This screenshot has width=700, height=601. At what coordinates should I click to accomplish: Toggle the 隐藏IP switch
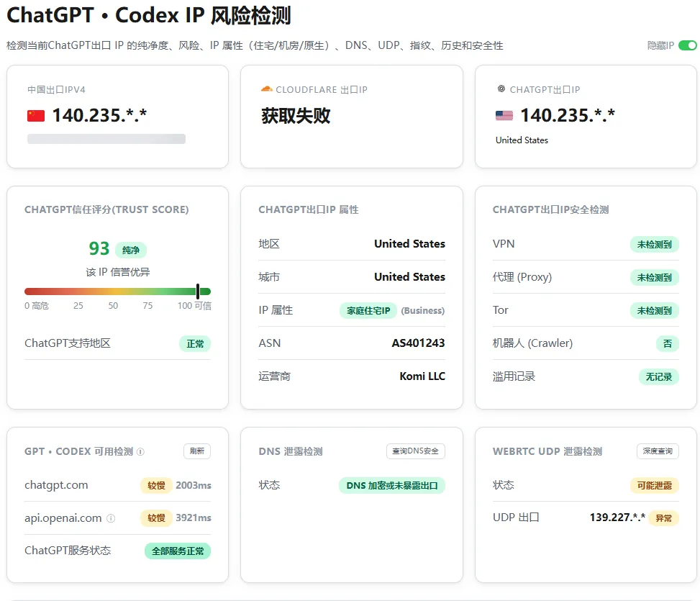(687, 45)
